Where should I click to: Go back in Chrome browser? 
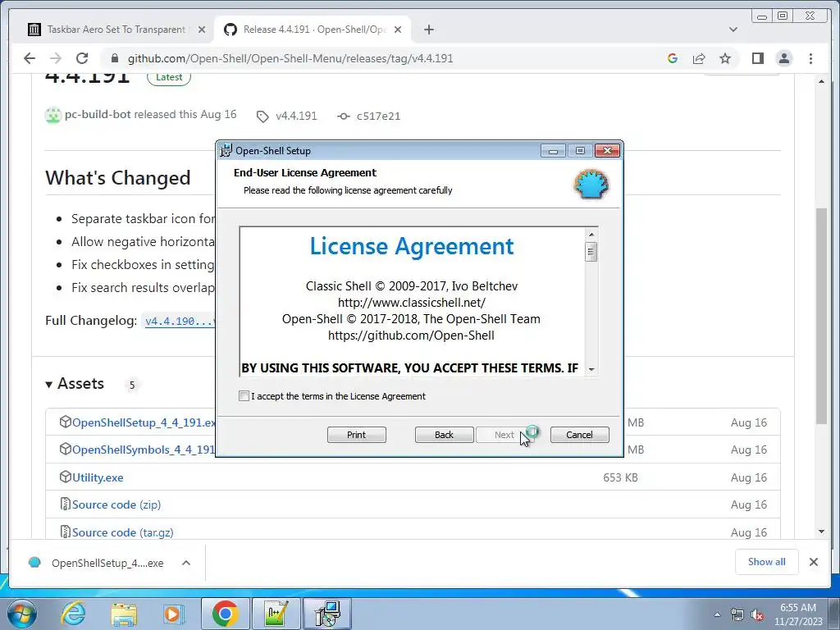pyautogui.click(x=30, y=58)
